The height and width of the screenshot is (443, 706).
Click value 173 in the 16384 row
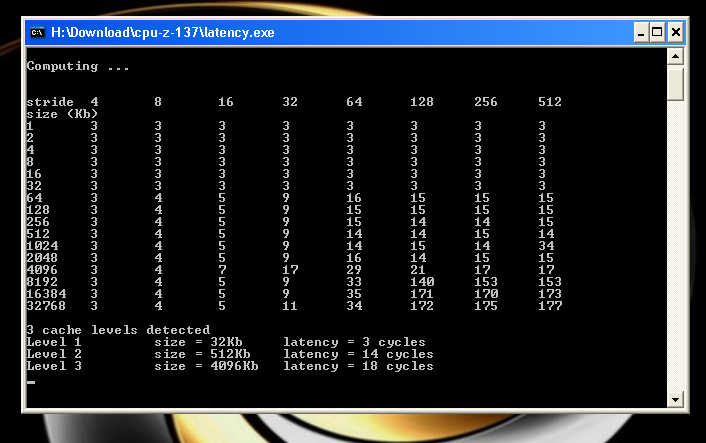[550, 294]
